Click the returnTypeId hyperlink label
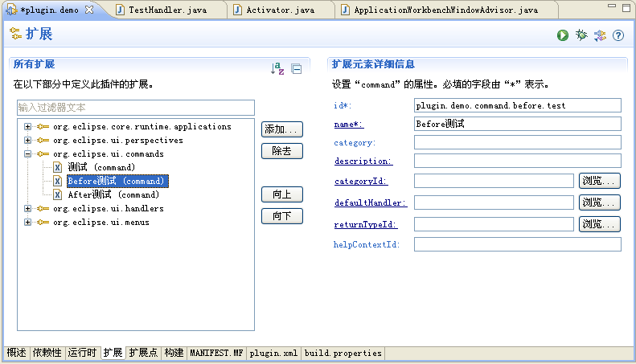 [x=366, y=224]
